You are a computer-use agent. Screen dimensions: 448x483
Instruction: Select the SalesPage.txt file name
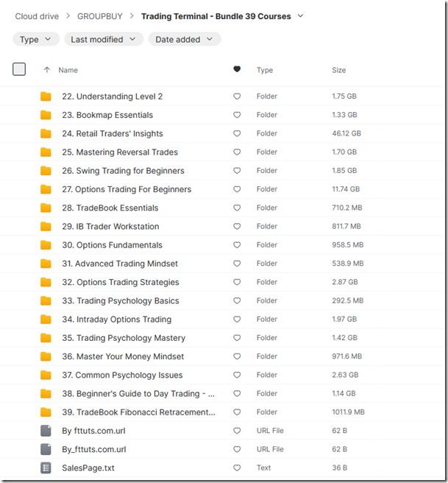click(x=88, y=468)
